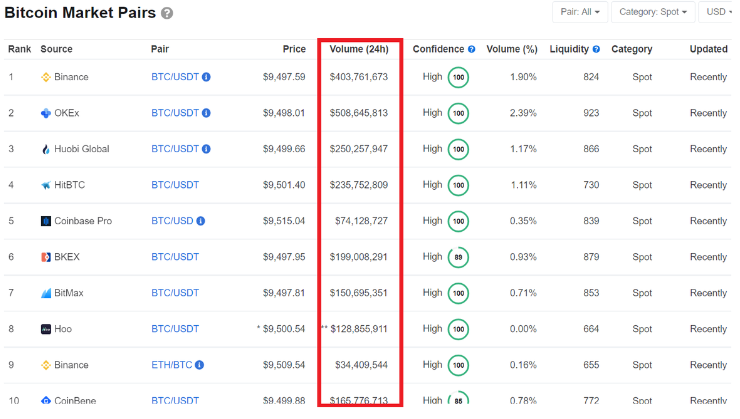Click the BitMax logo icon
This screenshot has width=740, height=419.
pos(46,293)
